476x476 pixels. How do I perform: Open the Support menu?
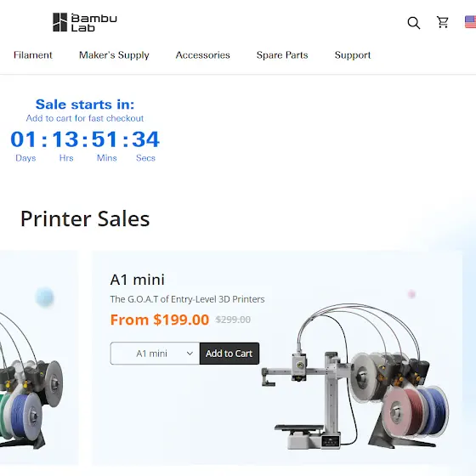(353, 55)
